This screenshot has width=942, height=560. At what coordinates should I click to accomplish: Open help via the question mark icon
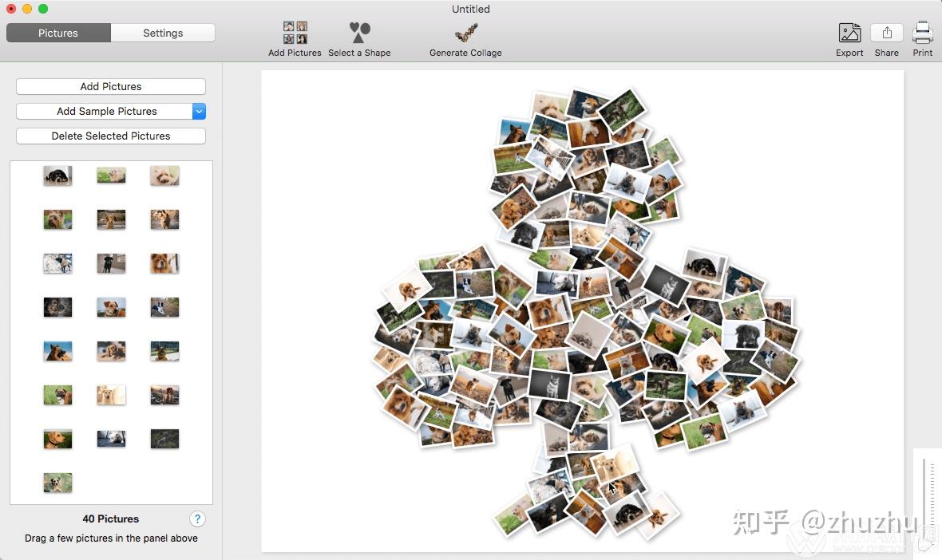(197, 519)
